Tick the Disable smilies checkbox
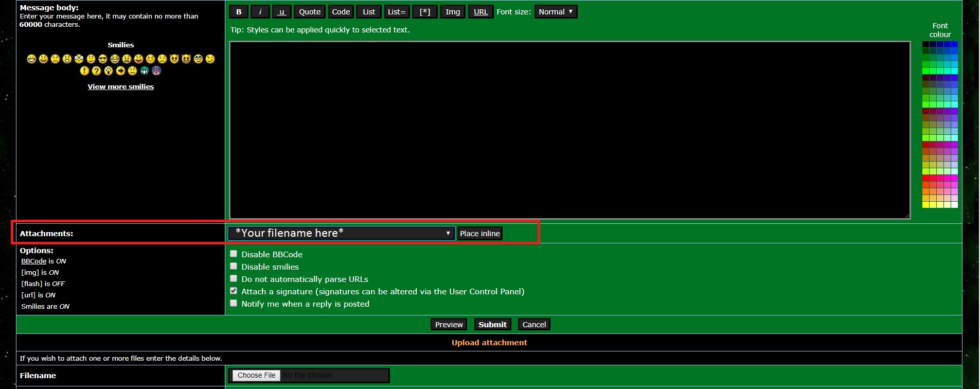 234,266
